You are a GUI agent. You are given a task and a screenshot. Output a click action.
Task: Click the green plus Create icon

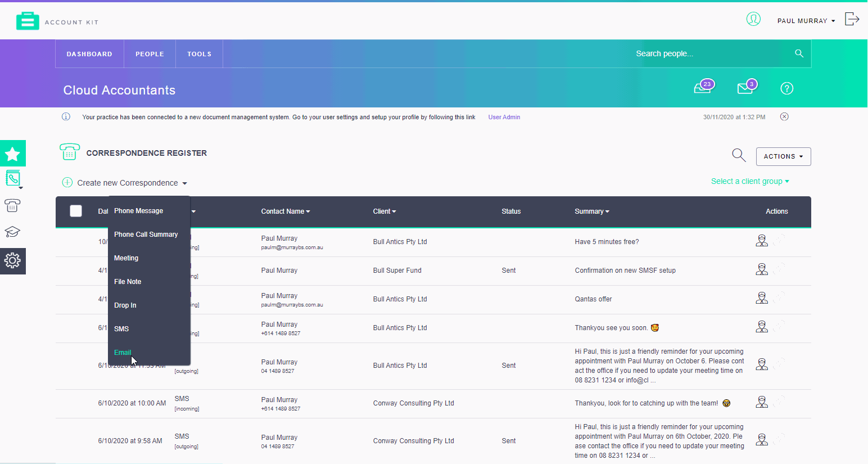tap(67, 182)
